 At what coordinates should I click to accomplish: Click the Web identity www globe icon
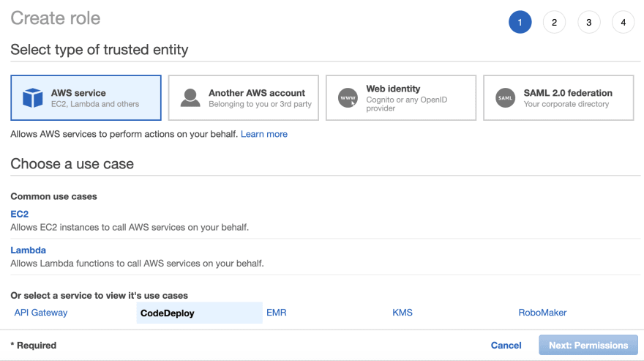click(348, 98)
